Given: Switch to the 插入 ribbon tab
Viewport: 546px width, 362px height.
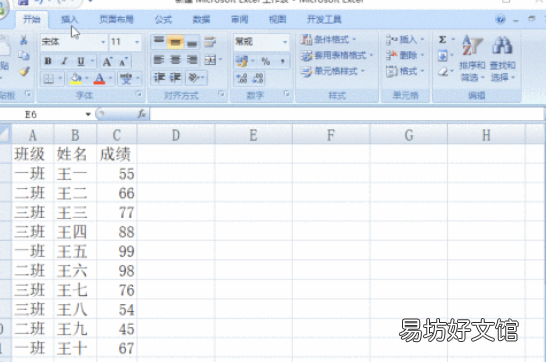Looking at the screenshot, I should pos(69,19).
